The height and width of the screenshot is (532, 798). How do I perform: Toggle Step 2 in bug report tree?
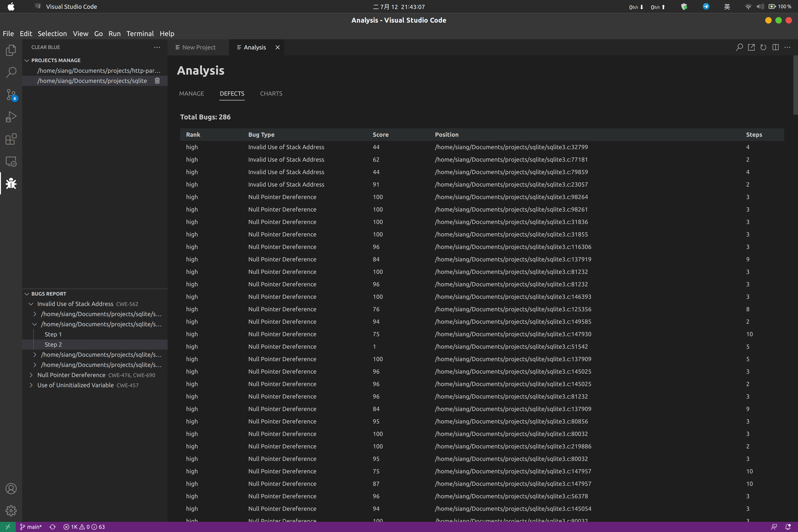pyautogui.click(x=53, y=344)
